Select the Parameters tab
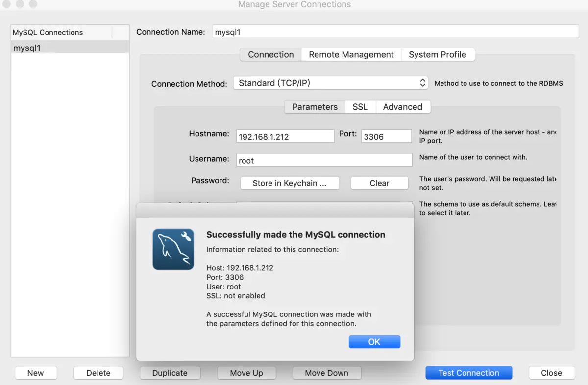Image resolution: width=588 pixels, height=385 pixels. (315, 107)
